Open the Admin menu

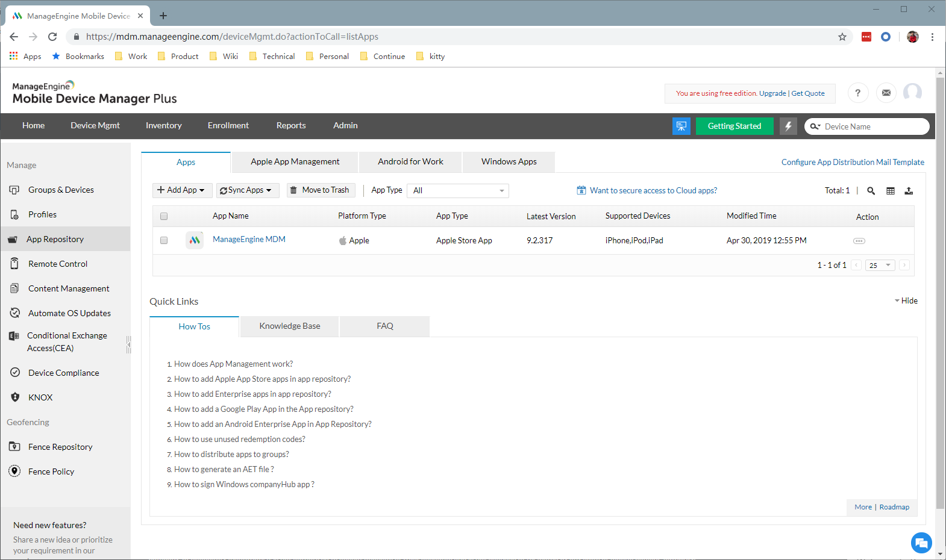coord(345,125)
